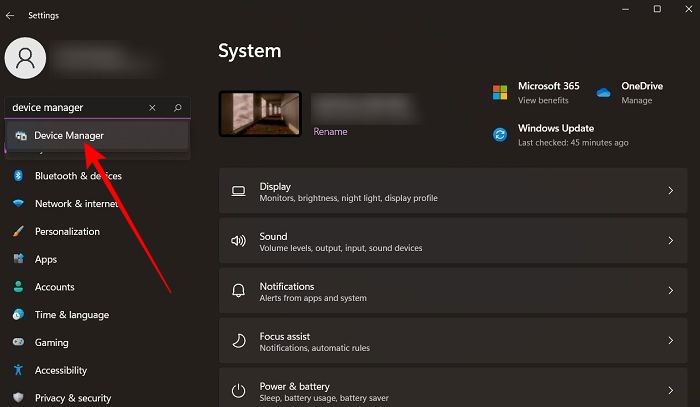Image resolution: width=700 pixels, height=407 pixels.
Task: Select Device Manager search suggestion
Action: pyautogui.click(x=97, y=136)
